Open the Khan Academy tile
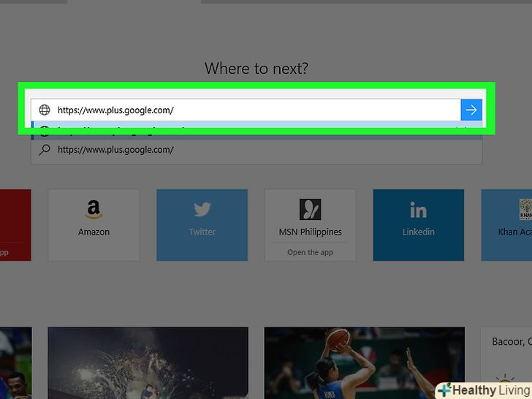Image resolution: width=532 pixels, height=399 pixels. click(506, 225)
